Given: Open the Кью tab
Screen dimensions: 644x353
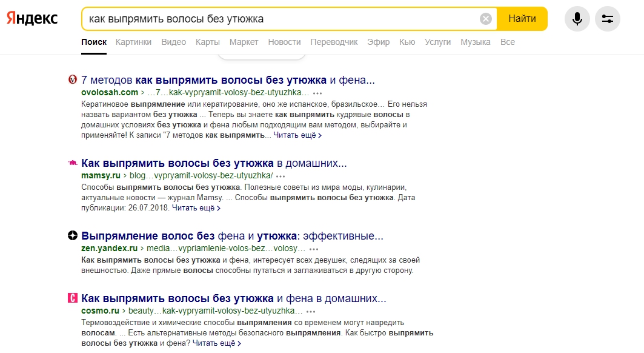Looking at the screenshot, I should 407,42.
